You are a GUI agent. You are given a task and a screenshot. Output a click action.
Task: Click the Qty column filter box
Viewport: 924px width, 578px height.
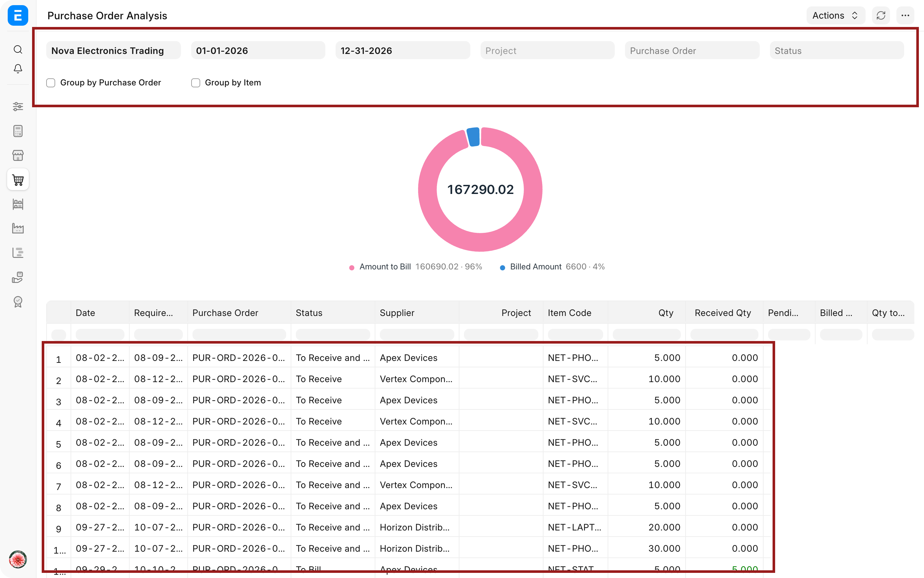coord(646,335)
